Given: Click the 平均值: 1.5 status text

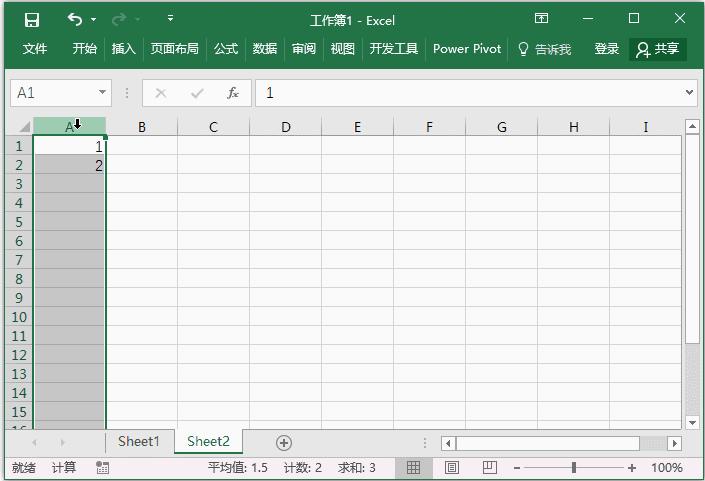Looking at the screenshot, I should pyautogui.click(x=238, y=468).
